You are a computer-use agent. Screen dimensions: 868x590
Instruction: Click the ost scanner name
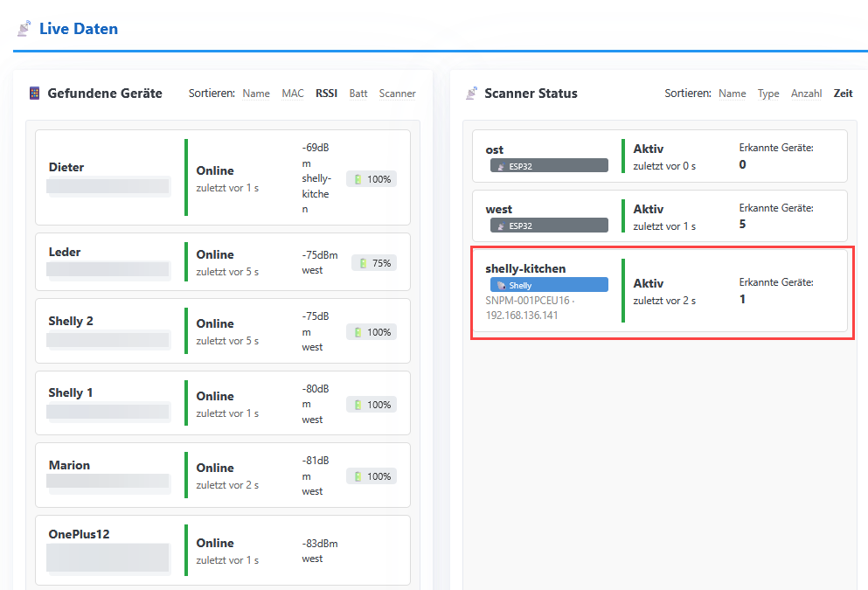[x=495, y=150]
